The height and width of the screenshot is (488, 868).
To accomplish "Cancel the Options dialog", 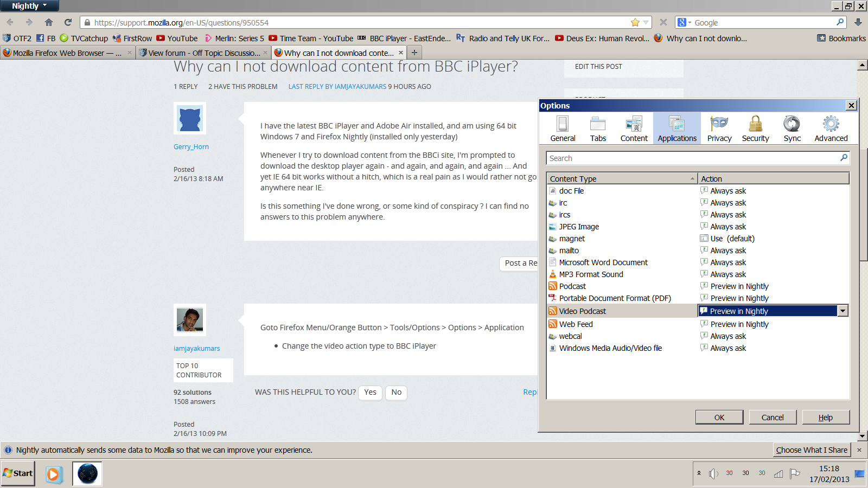I will tap(773, 417).
